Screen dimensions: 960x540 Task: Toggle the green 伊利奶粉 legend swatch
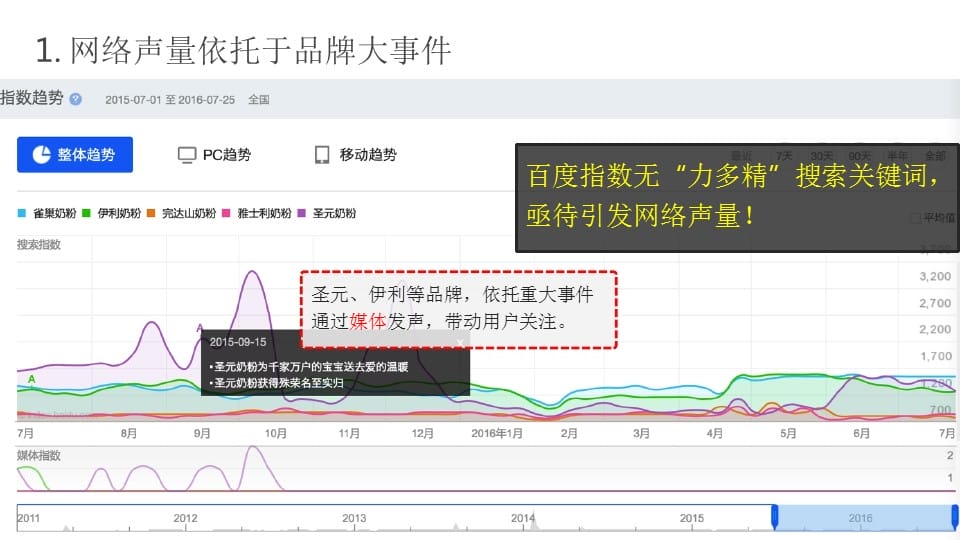(86, 213)
